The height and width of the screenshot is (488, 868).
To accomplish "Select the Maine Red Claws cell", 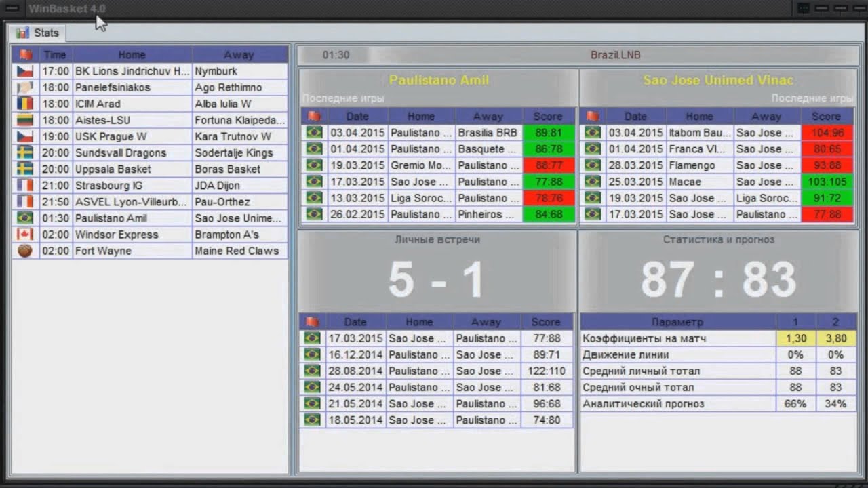I will click(x=239, y=250).
